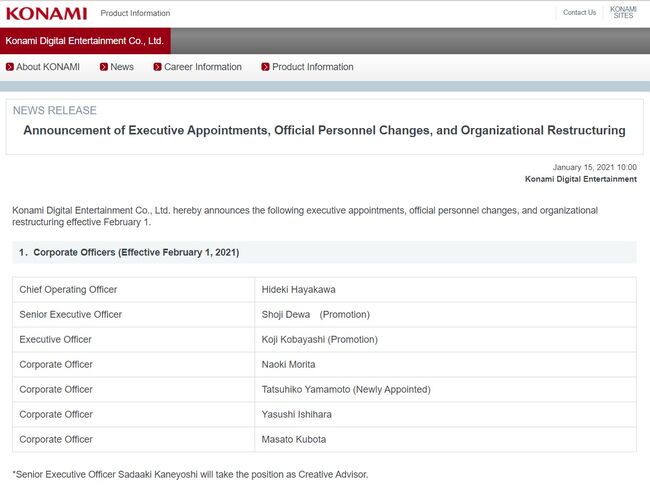The width and height of the screenshot is (650, 500).
Task: Click the red arrow icon beside News
Action: pyautogui.click(x=104, y=67)
